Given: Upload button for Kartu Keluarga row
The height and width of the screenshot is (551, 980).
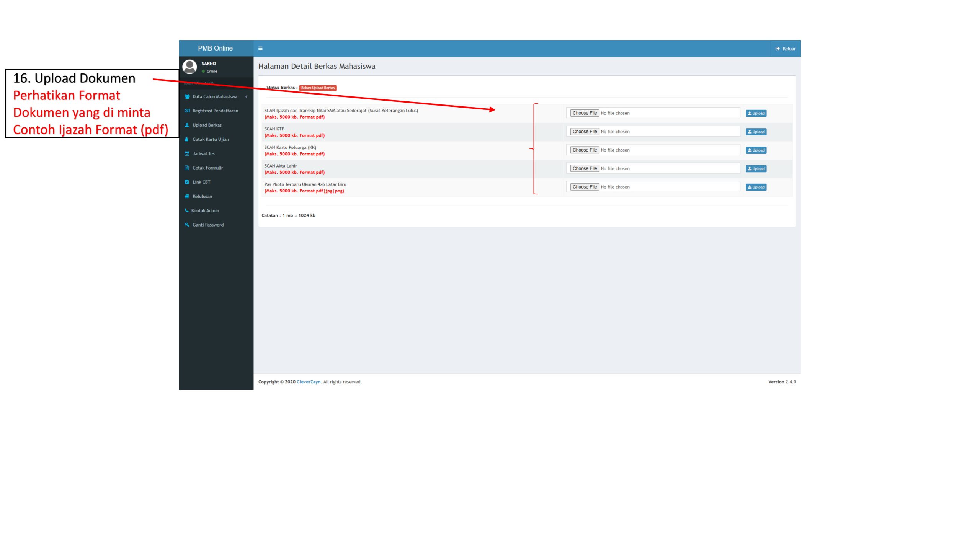Looking at the screenshot, I should [x=756, y=150].
